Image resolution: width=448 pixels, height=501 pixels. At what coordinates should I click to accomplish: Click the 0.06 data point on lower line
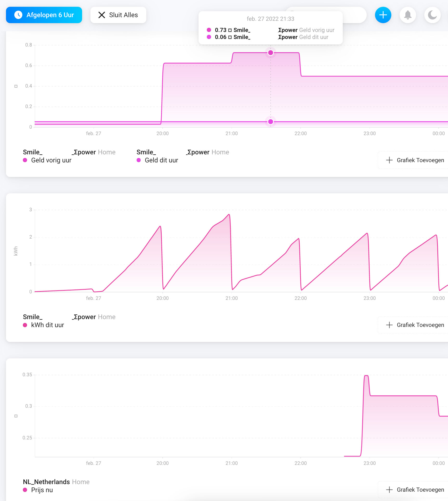271,122
